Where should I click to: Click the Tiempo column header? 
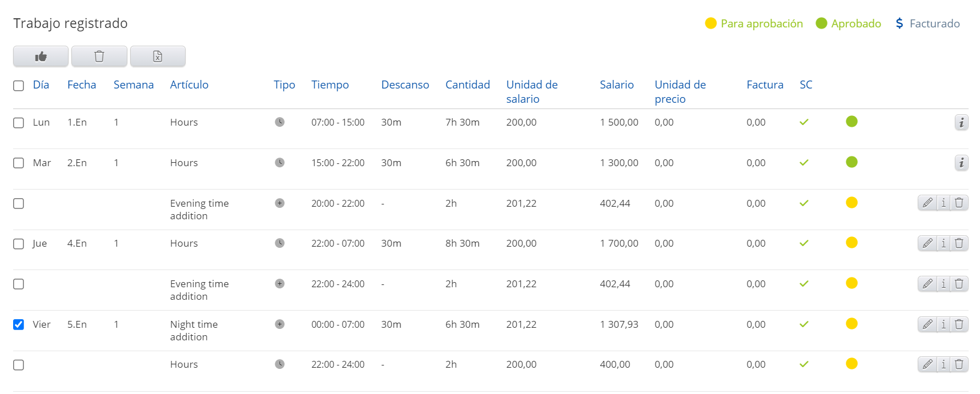[330, 85]
